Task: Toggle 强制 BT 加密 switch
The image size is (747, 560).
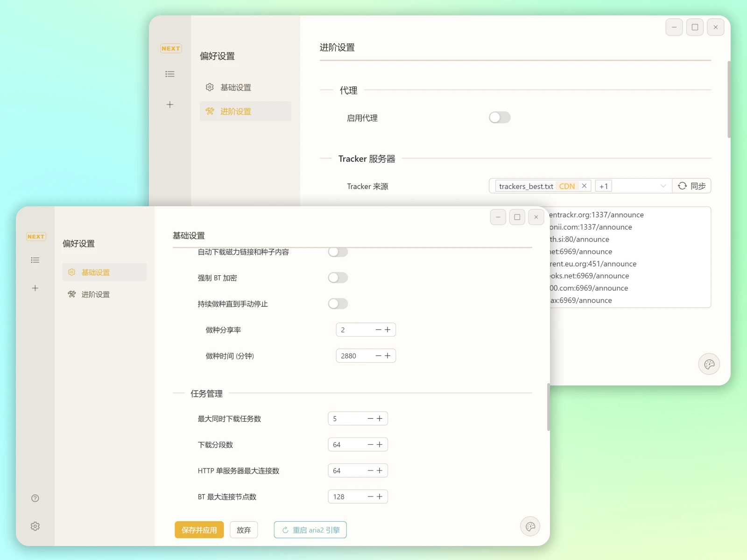Action: [338, 278]
